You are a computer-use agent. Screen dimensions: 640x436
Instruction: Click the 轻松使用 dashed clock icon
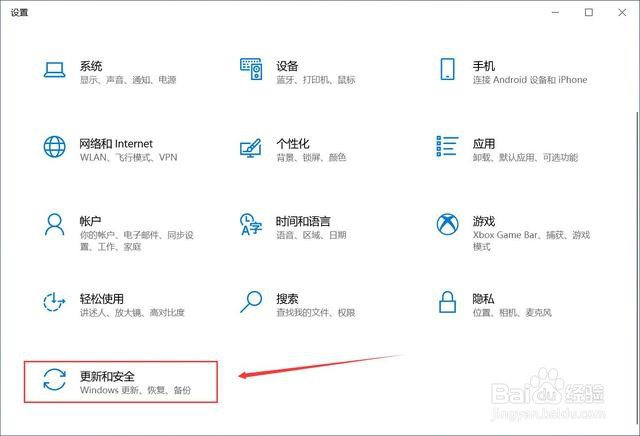pyautogui.click(x=54, y=302)
